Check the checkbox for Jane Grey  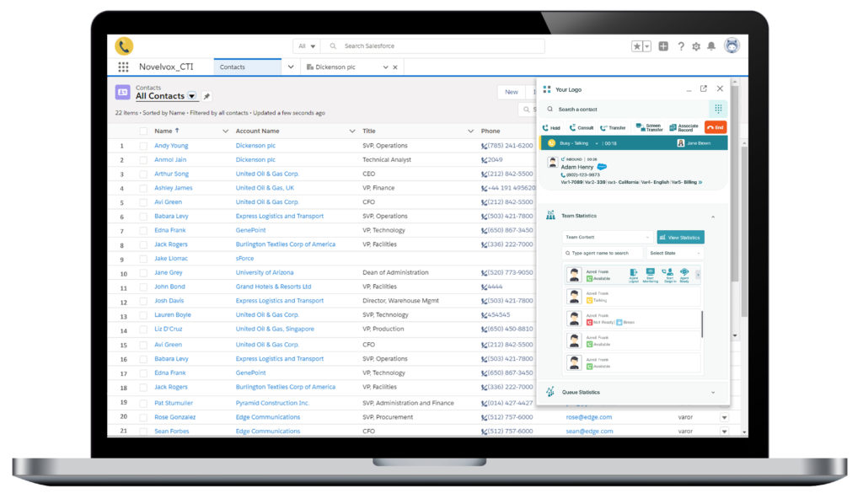pyautogui.click(x=143, y=273)
